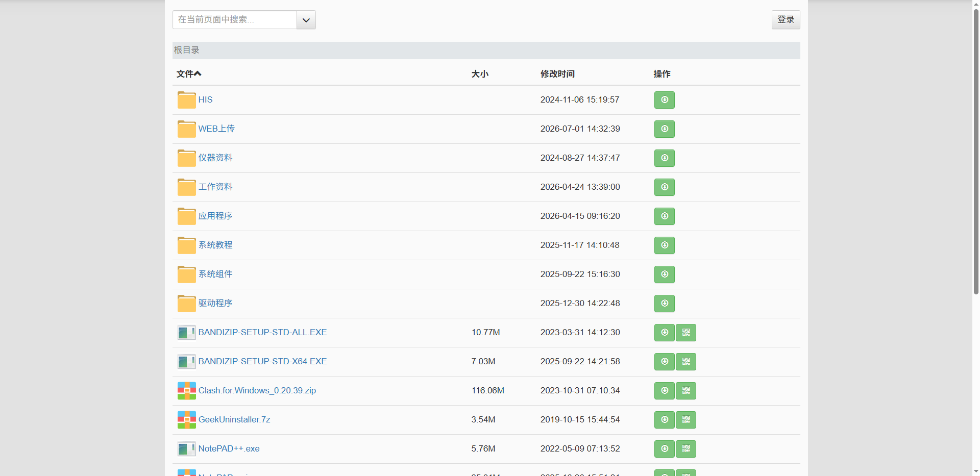Screen dimensions: 980x476
Task: Sort by the 文件 column header
Action: click(x=189, y=74)
